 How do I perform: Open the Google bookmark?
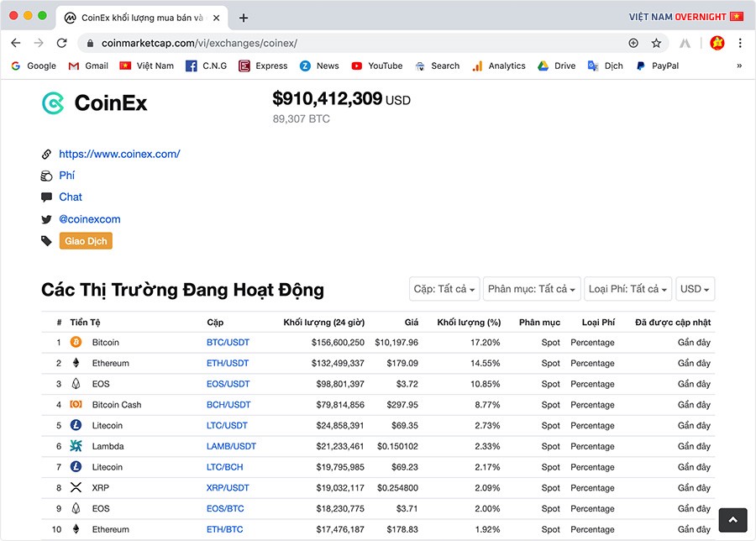34,66
